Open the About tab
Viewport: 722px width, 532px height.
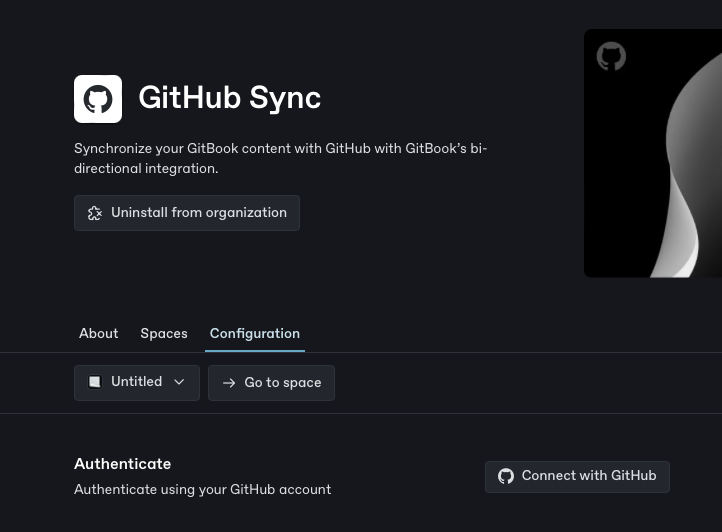(99, 333)
